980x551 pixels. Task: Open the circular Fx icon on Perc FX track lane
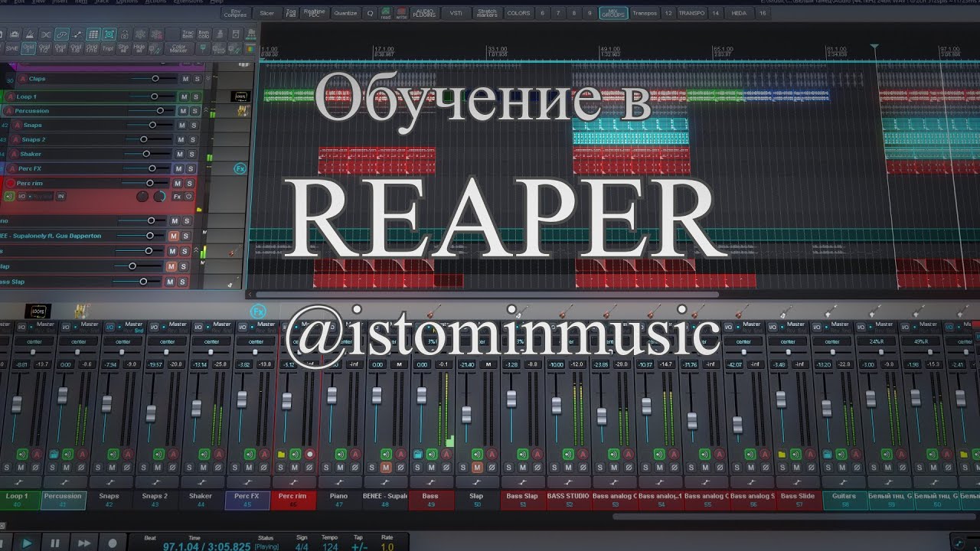240,168
